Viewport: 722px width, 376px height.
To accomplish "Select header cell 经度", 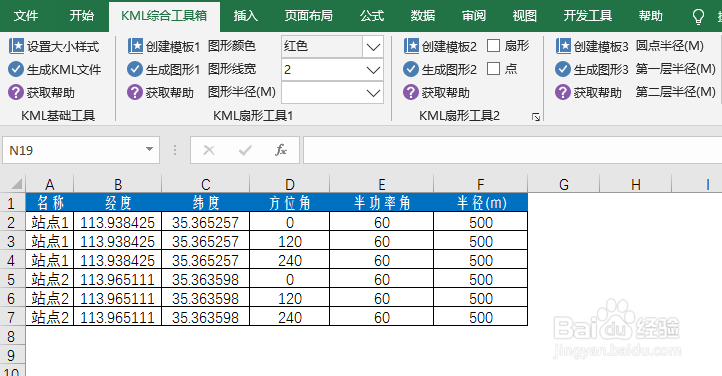I will [117, 202].
